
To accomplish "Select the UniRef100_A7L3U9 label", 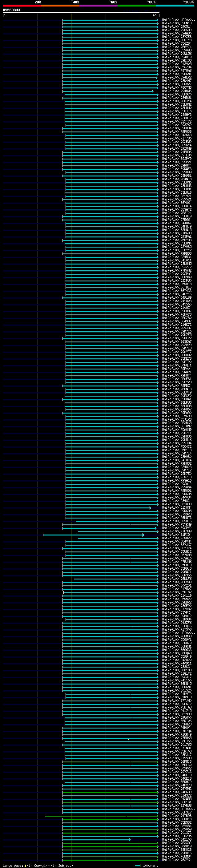I will click(177, 531).
